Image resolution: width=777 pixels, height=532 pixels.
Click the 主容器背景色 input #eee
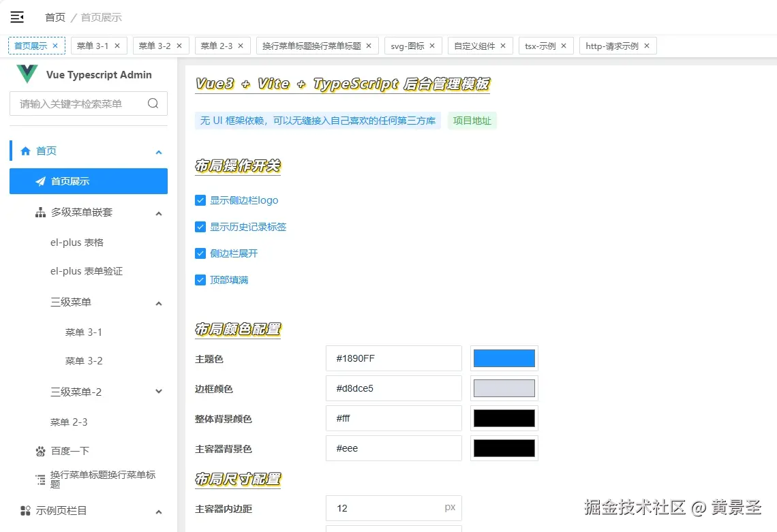tap(393, 448)
